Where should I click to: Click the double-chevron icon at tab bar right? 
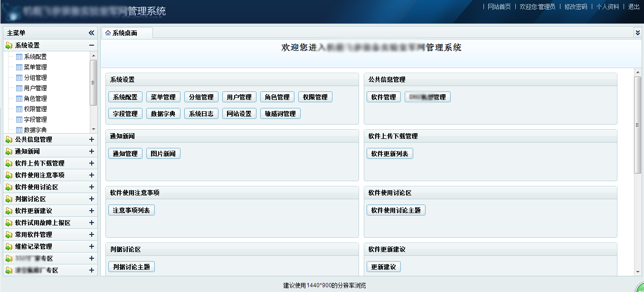point(637,32)
